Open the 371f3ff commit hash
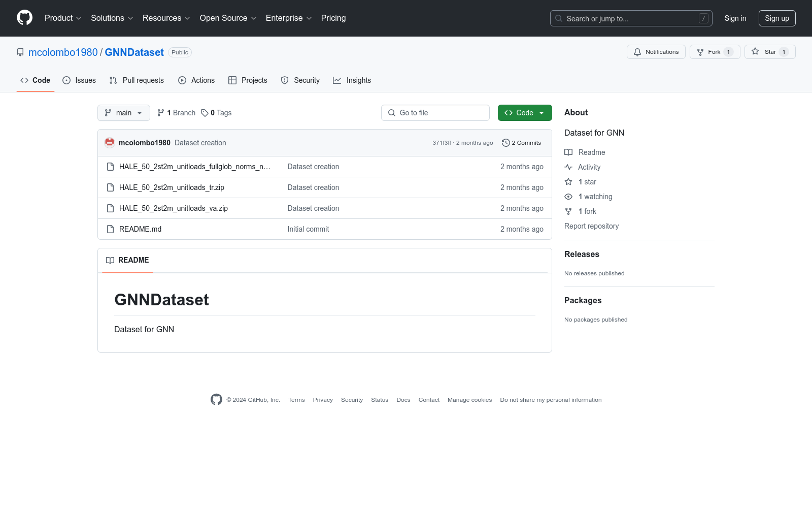812x508 pixels. pos(442,143)
